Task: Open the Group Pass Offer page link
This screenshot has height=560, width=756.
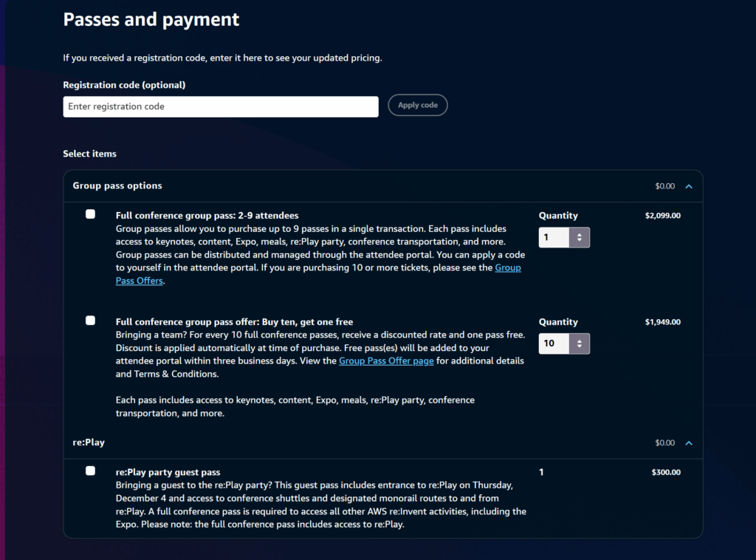Action: [386, 361]
